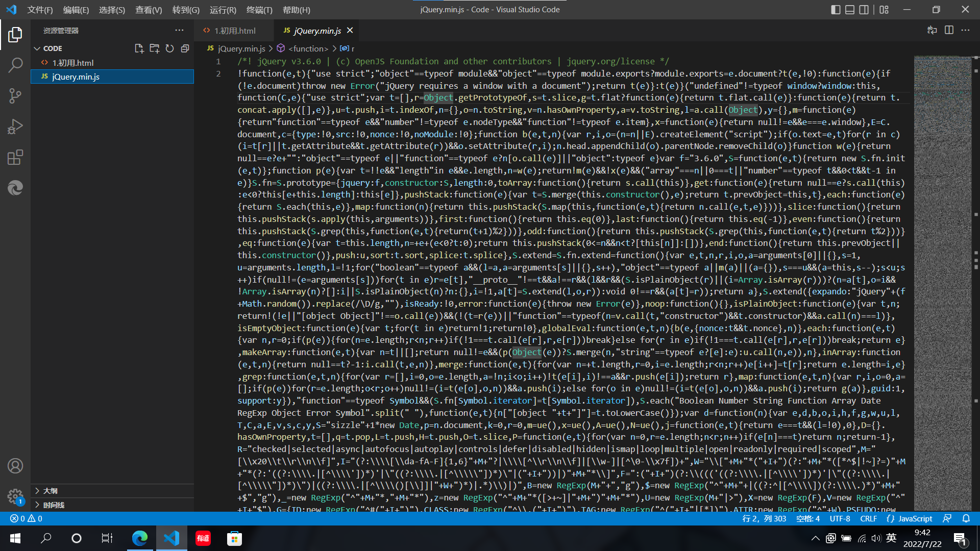Open the 运行(R) menu
The height and width of the screenshot is (551, 980).
tap(223, 10)
